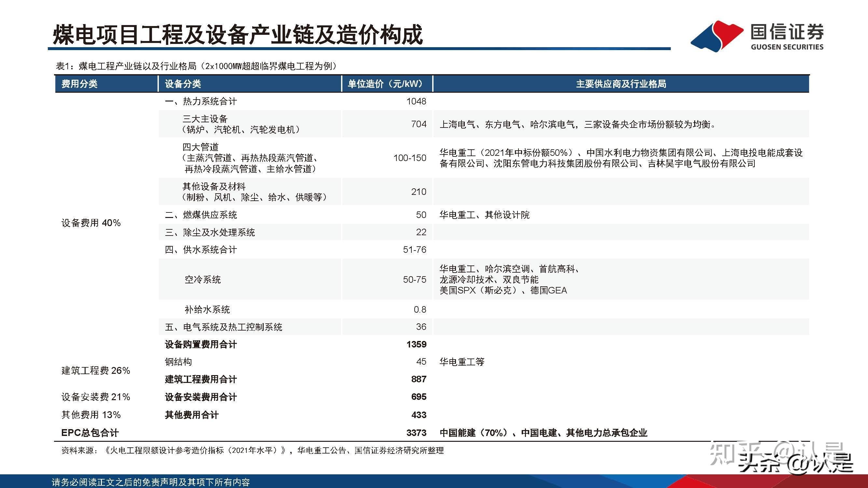868x488 pixels.
Task: Click the value 695
Action: click(x=419, y=397)
